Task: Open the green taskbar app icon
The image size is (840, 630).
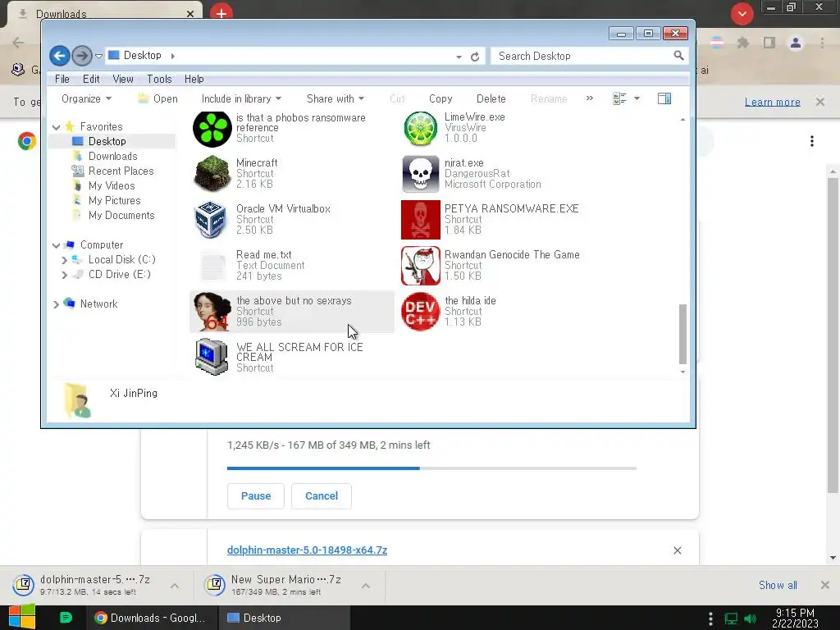Action: [66, 618]
